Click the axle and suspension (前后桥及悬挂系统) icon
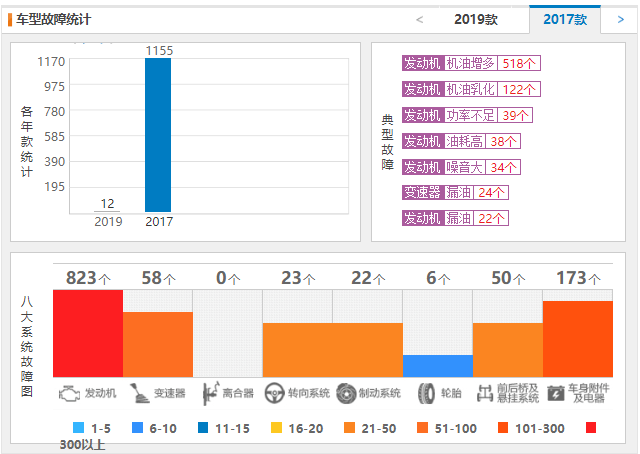The image size is (640, 454). (485, 394)
